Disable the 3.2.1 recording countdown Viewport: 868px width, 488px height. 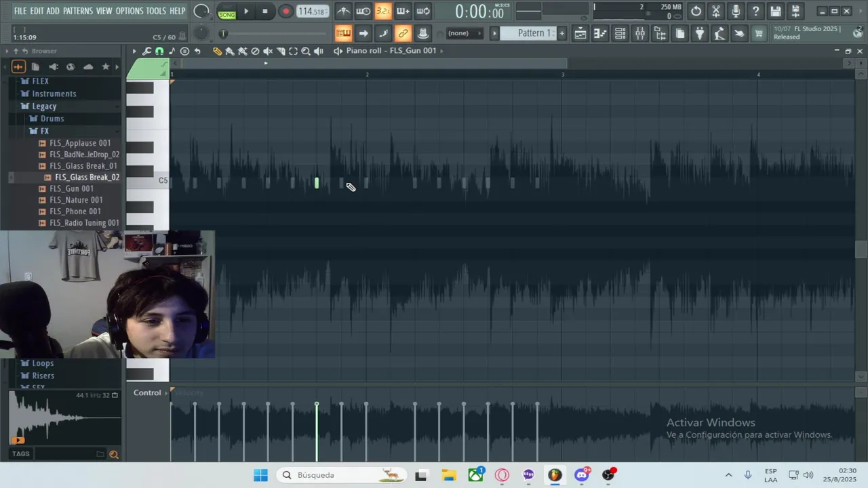point(383,11)
